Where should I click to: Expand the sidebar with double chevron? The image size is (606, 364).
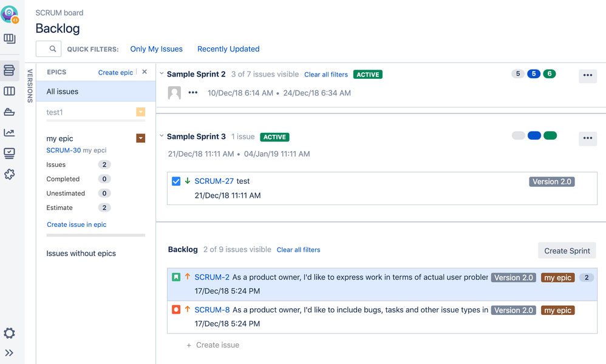coord(9,353)
